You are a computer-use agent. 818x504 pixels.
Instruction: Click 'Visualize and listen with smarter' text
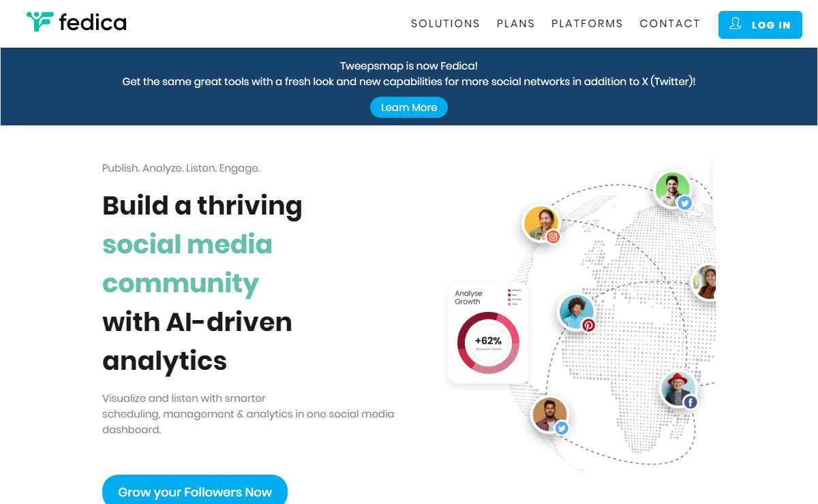point(184,398)
